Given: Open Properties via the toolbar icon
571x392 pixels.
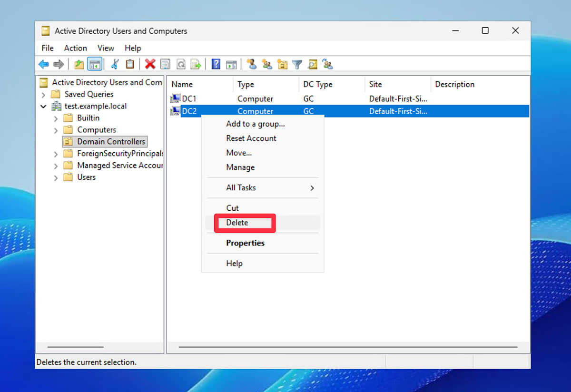Looking at the screenshot, I should pos(165,64).
